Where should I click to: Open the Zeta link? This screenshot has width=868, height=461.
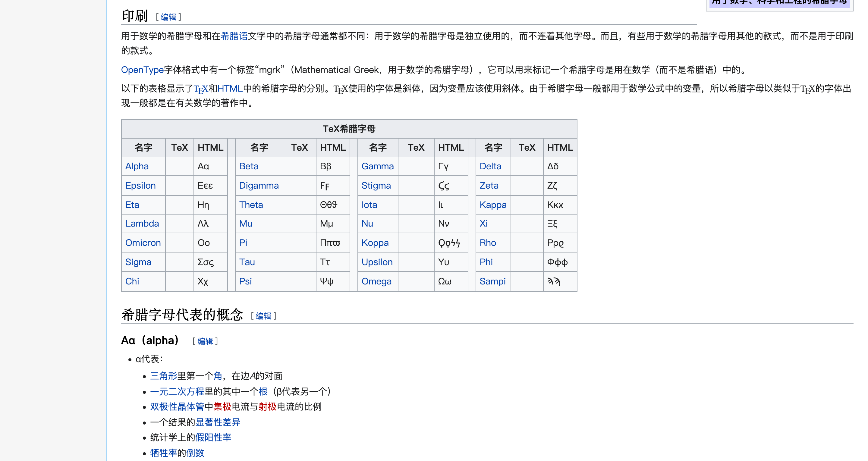coord(489,186)
